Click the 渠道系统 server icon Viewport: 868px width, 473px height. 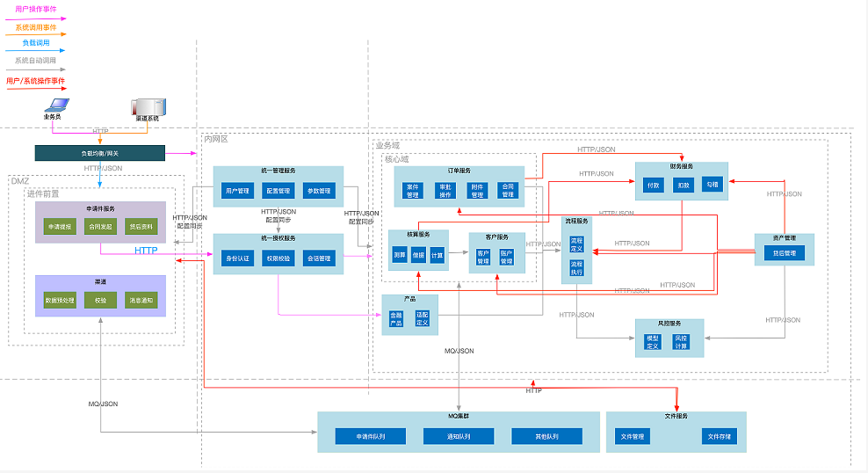click(x=147, y=106)
